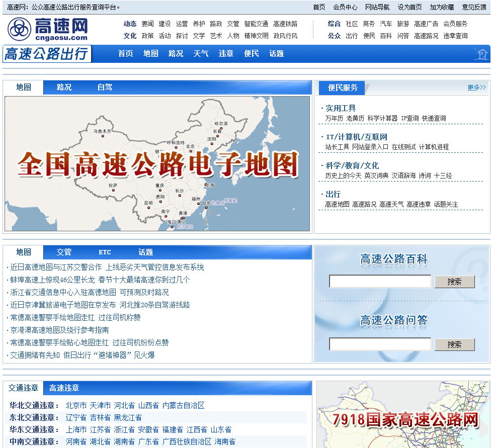Screen dimensions: 493x448
Task: Click 路况 in the blue navigation bar
Action: click(x=176, y=54)
